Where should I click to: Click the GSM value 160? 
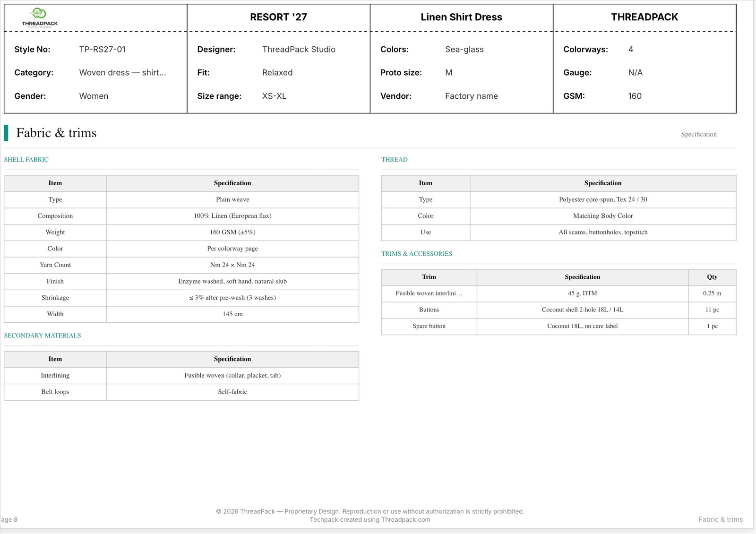(x=635, y=96)
